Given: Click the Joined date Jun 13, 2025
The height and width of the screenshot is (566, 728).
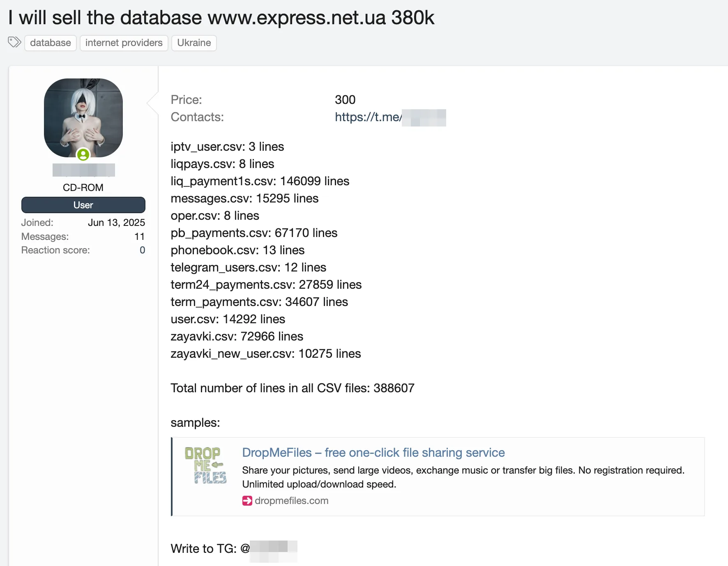Looking at the screenshot, I should pos(116,222).
